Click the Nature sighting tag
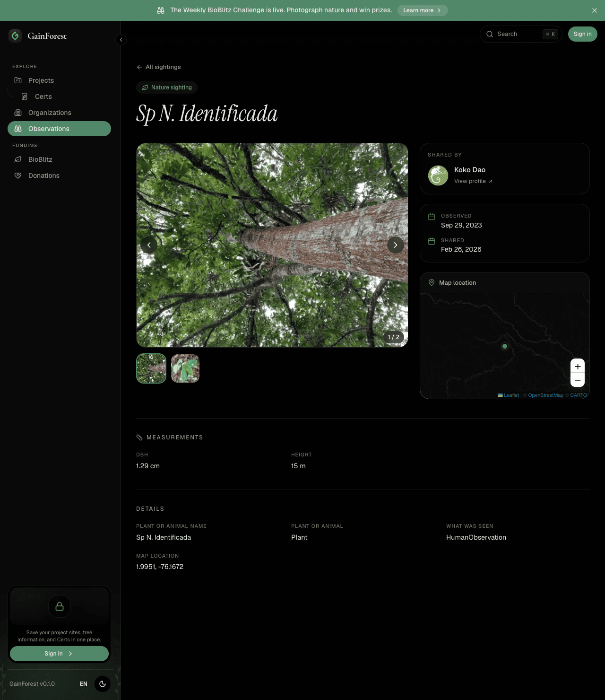 [167, 87]
